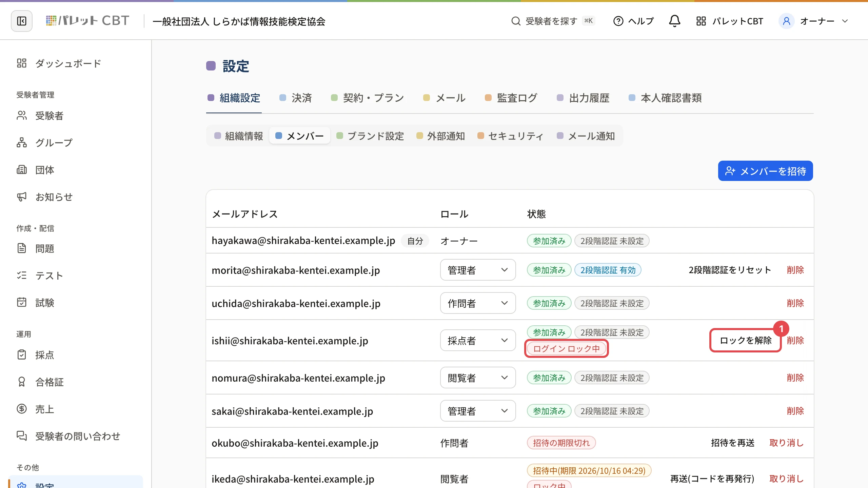This screenshot has height=488, width=868.
Task: Delete member morita
Action: 795,270
